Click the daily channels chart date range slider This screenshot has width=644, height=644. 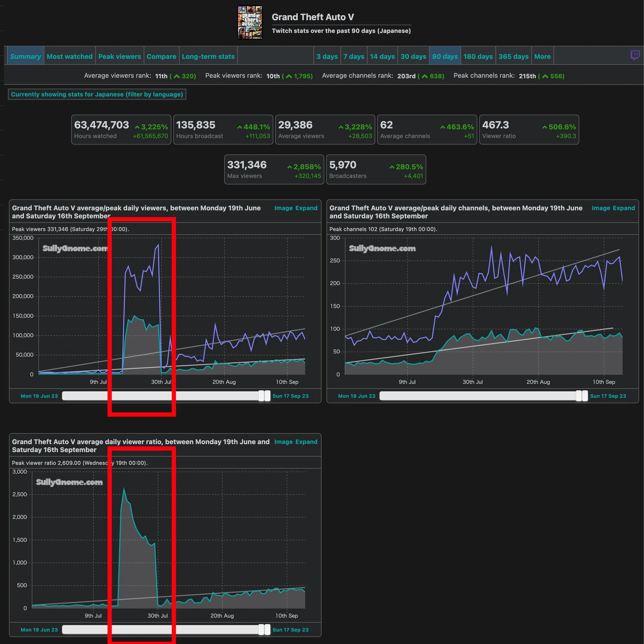(484, 396)
